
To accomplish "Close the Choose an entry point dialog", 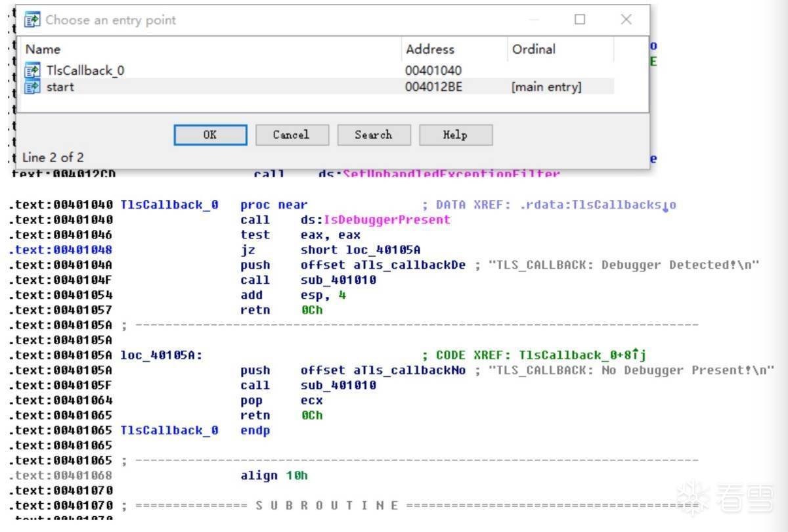I will coord(626,20).
